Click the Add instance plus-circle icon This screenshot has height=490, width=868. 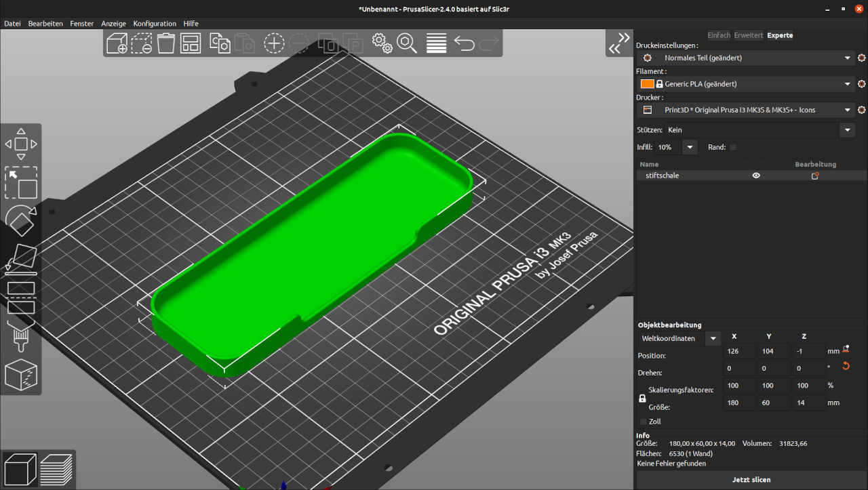pos(274,43)
